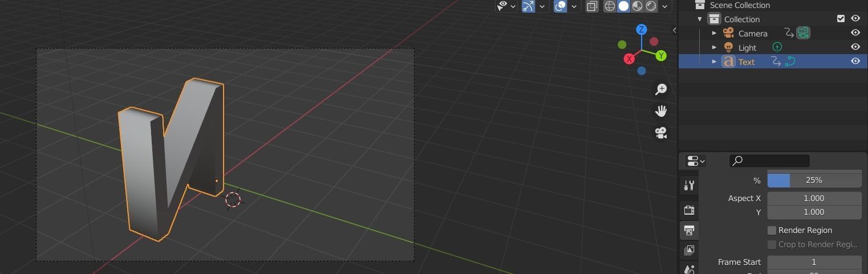The height and width of the screenshot is (274, 868).
Task: Hide the Light using its eye icon
Action: coord(855,47)
